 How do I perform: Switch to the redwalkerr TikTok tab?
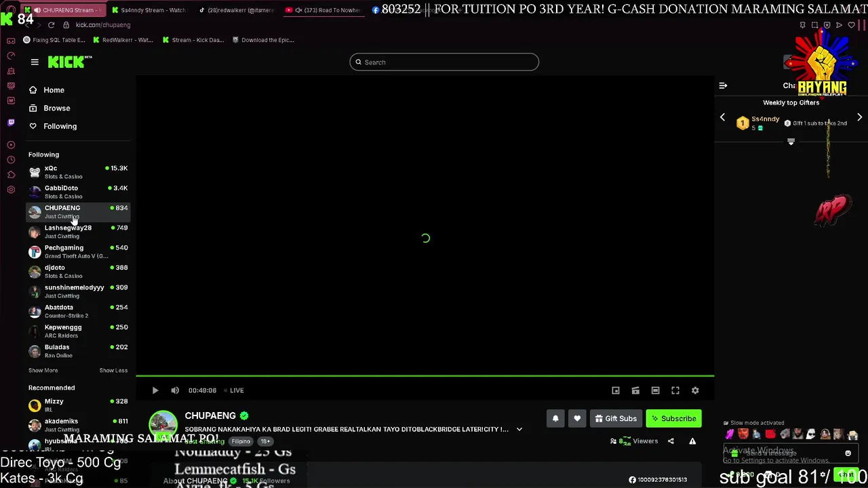(x=237, y=10)
